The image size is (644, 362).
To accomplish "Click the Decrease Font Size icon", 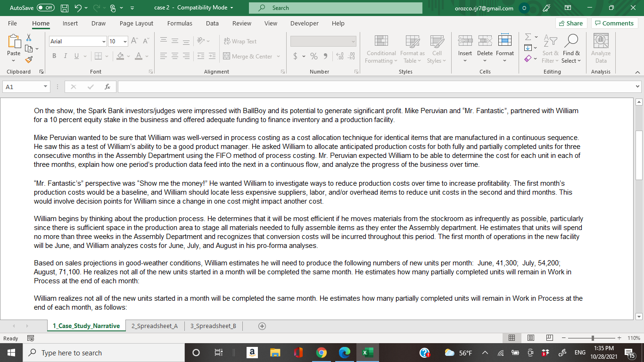I will click(146, 41).
